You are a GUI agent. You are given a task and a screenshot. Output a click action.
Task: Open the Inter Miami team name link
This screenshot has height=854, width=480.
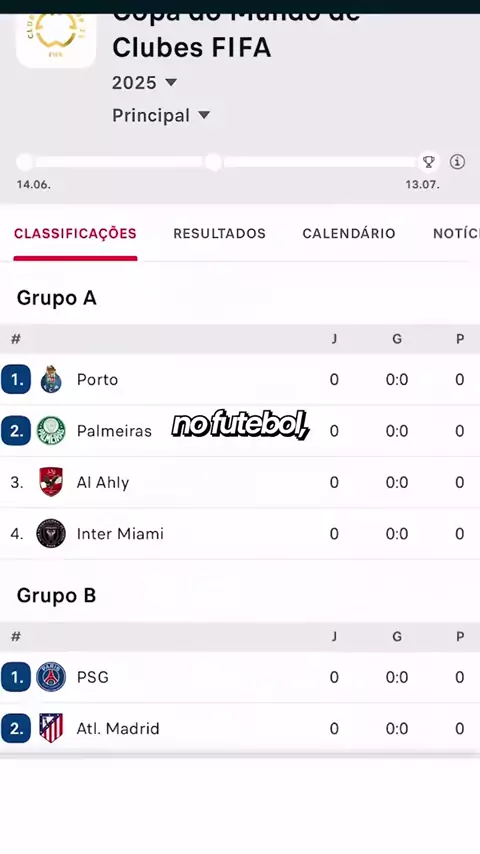pyautogui.click(x=120, y=534)
